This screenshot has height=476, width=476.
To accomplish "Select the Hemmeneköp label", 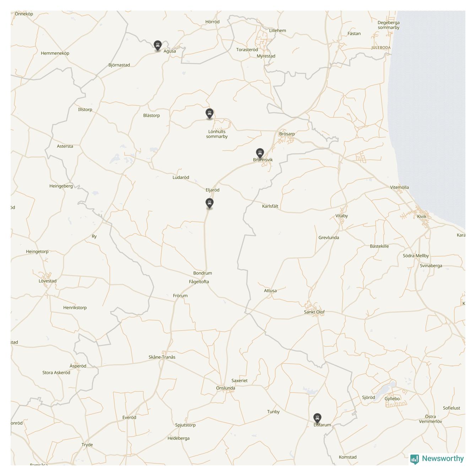I will (x=55, y=53).
